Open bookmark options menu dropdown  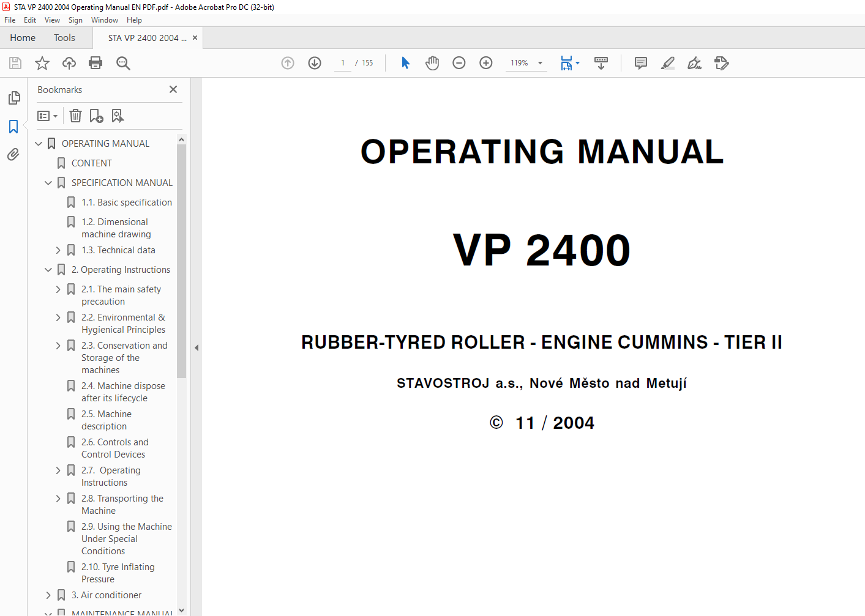click(47, 116)
